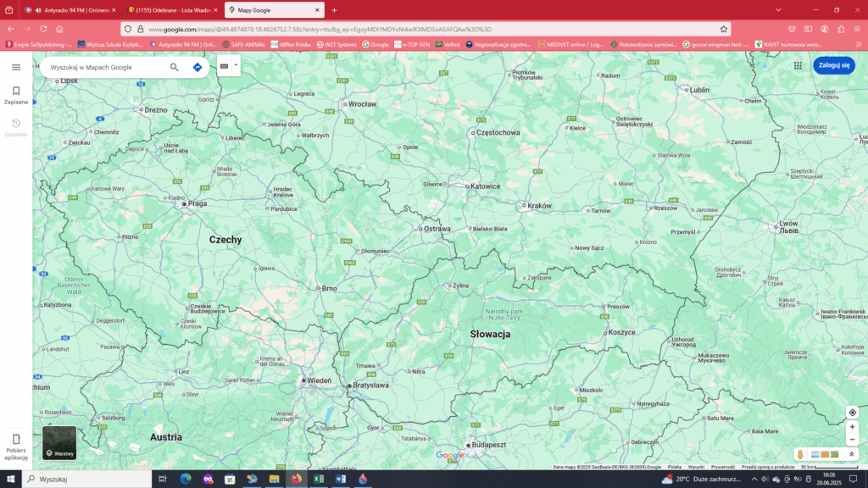The image size is (868, 488).
Task: Open the Google apps grid
Action: (798, 65)
